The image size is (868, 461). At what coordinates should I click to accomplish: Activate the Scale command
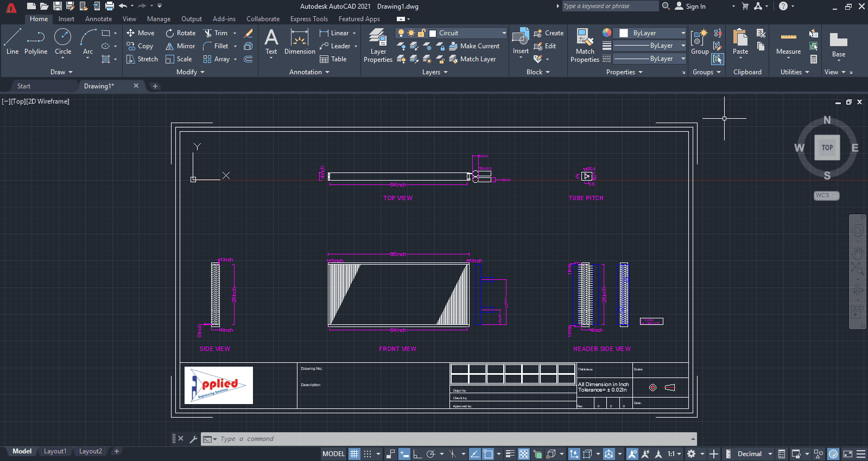[179, 59]
